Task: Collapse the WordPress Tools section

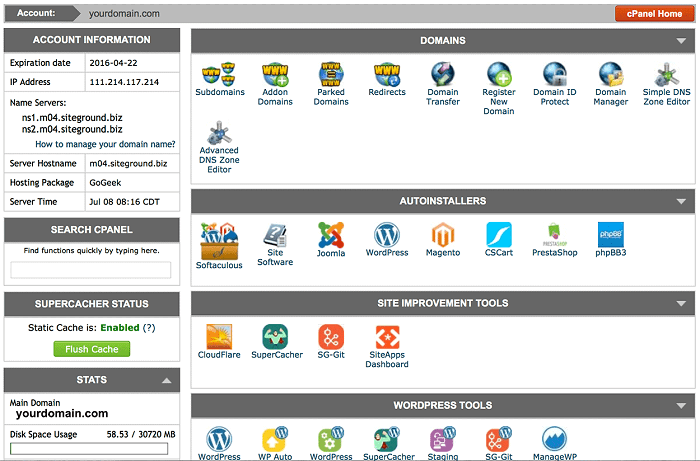Action: coord(681,406)
